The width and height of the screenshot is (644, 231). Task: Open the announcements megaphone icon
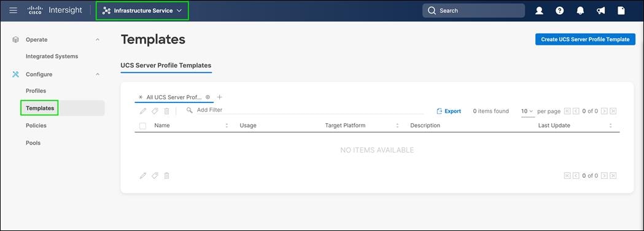pyautogui.click(x=601, y=10)
